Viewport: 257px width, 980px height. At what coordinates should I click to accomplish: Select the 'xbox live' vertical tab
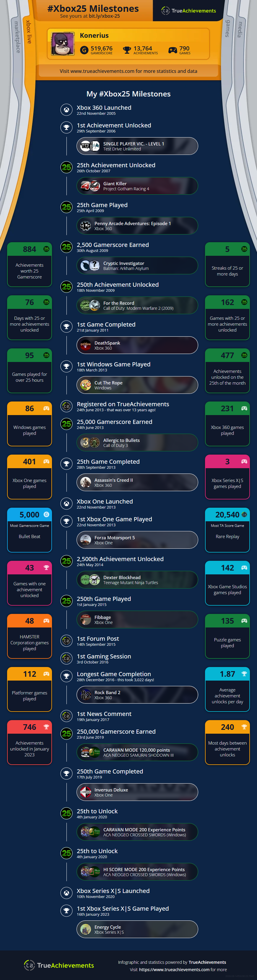pyautogui.click(x=29, y=32)
